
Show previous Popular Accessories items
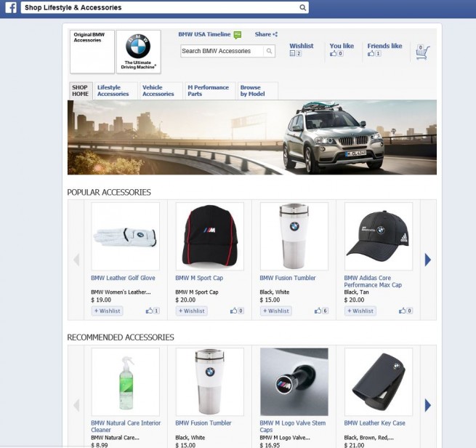pos(76,260)
